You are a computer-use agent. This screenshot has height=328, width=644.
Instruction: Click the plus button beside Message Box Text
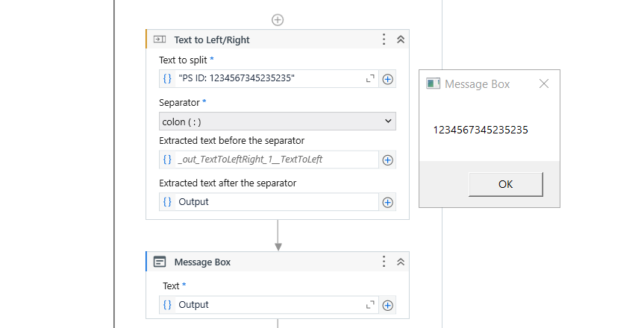coord(388,305)
